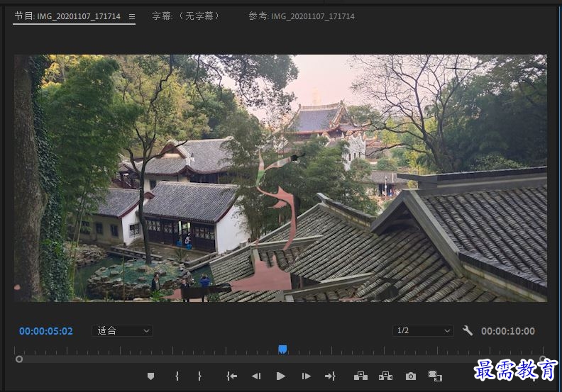Step back one frame
Viewport: 562px width, 392px height.
click(x=256, y=376)
